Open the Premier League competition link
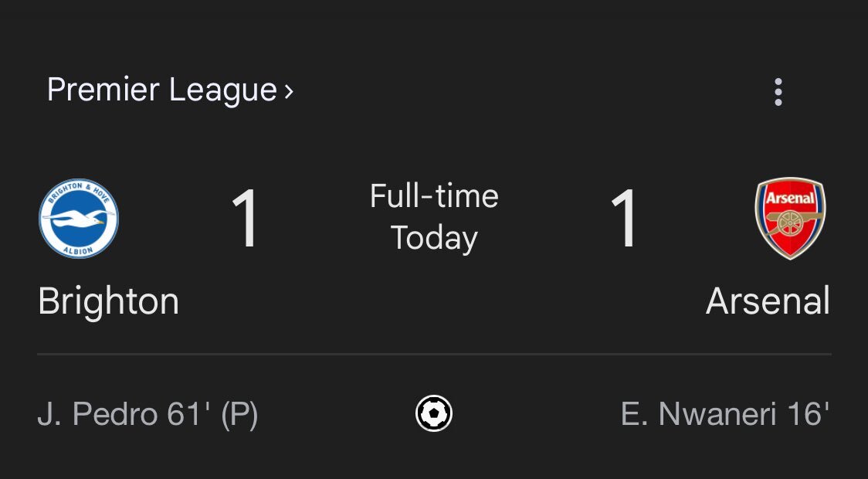The width and height of the screenshot is (868, 479). pos(161,90)
